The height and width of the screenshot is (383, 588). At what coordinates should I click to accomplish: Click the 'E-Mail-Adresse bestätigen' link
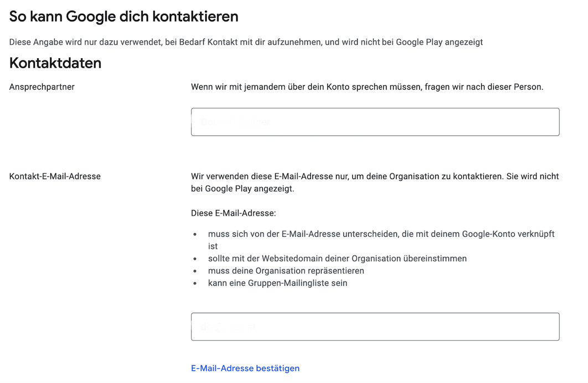[245, 368]
